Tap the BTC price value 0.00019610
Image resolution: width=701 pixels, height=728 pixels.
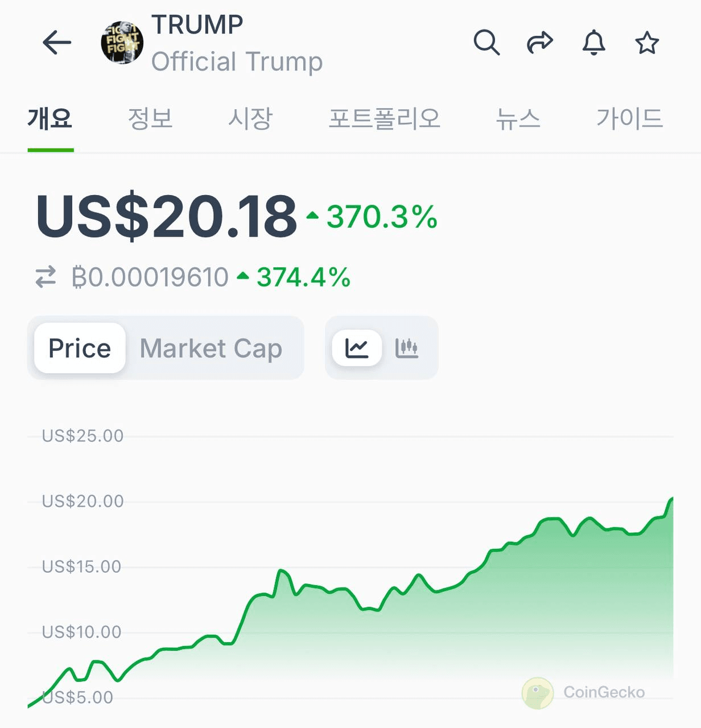click(x=150, y=277)
